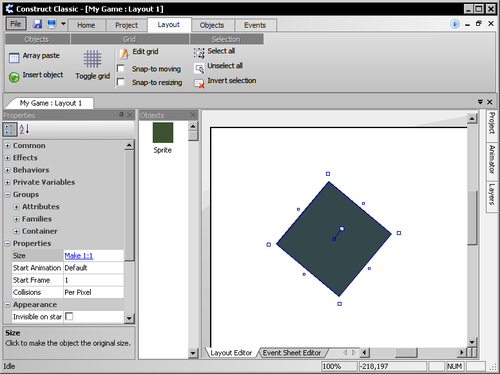The image size is (500, 374).
Task: Click the Properties panel scroll up arrow
Action: 129,145
